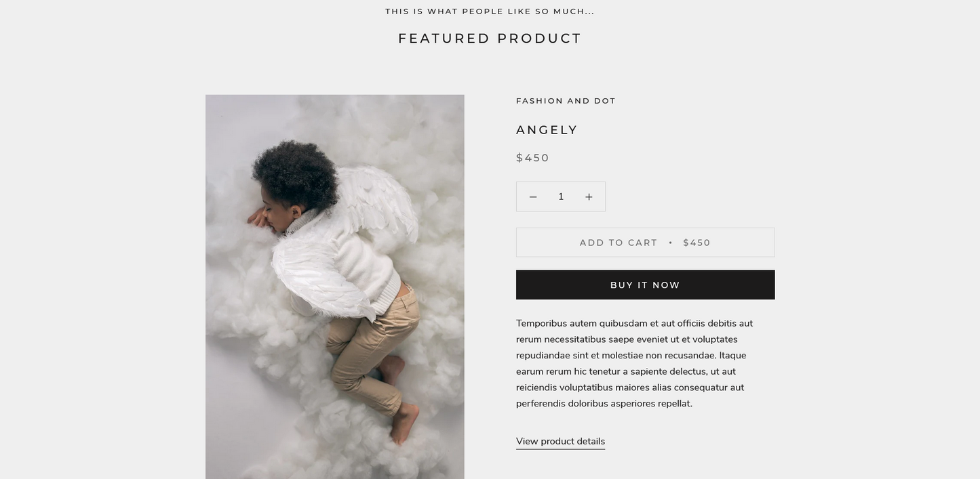Screen dimensions: 980x479
Task: Add Angely to cart
Action: pos(645,243)
